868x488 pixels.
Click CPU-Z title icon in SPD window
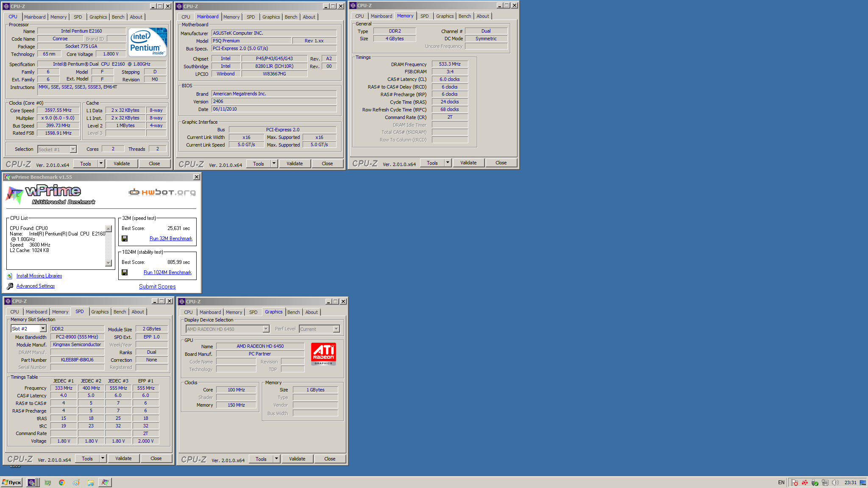(x=8, y=301)
